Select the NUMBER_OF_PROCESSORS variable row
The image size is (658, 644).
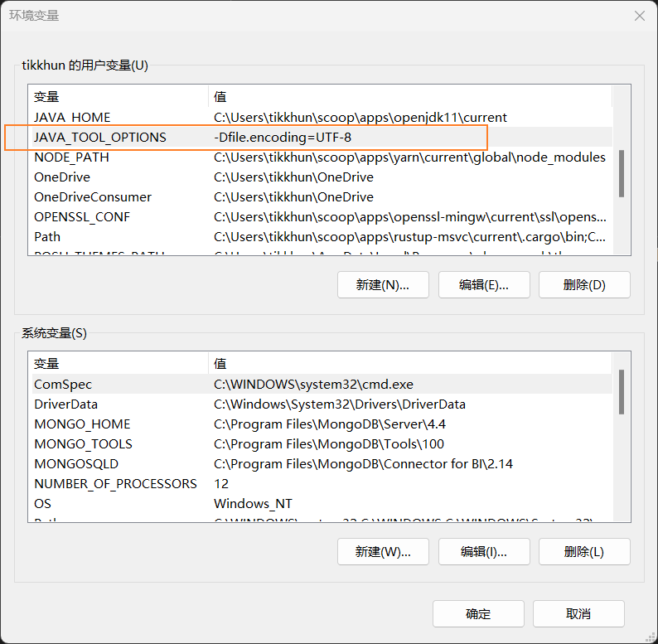(322, 484)
